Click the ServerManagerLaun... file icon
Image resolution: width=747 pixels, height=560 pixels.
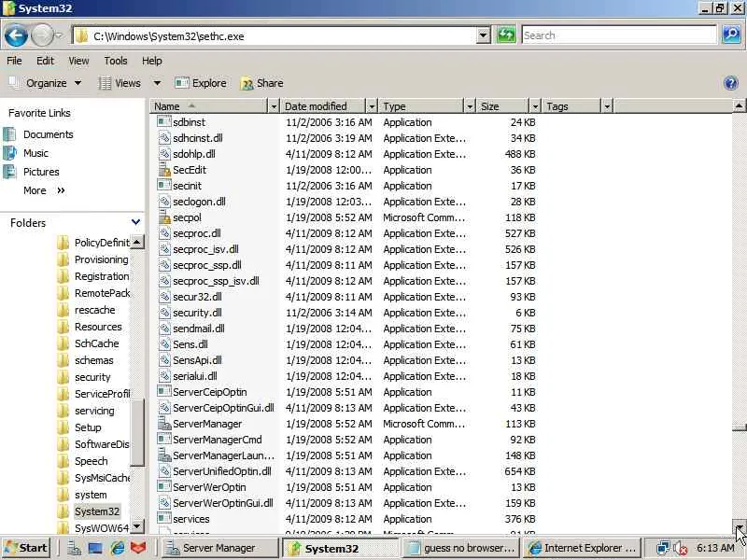click(x=164, y=455)
